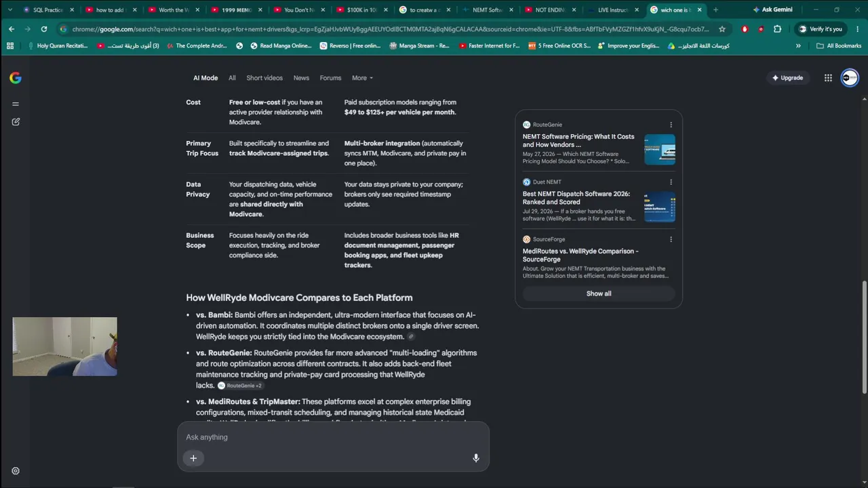Open the 5 Free Online OCR bookmark
Viewport: 868px width, 488px height.
point(559,46)
